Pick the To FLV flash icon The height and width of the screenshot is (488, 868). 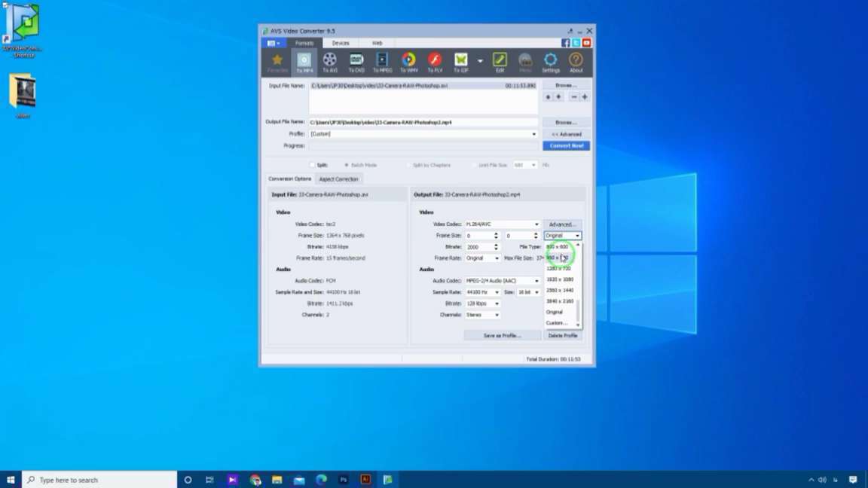pyautogui.click(x=435, y=63)
